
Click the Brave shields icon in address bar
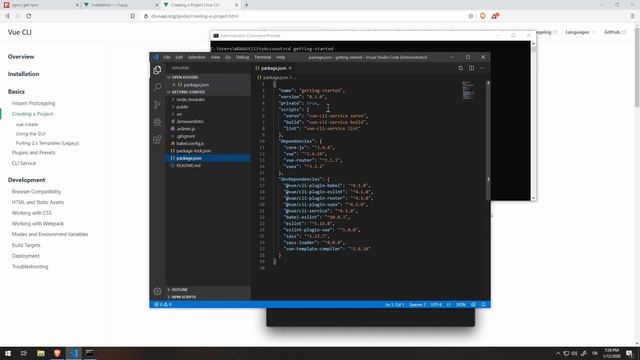pyautogui.click(x=482, y=16)
